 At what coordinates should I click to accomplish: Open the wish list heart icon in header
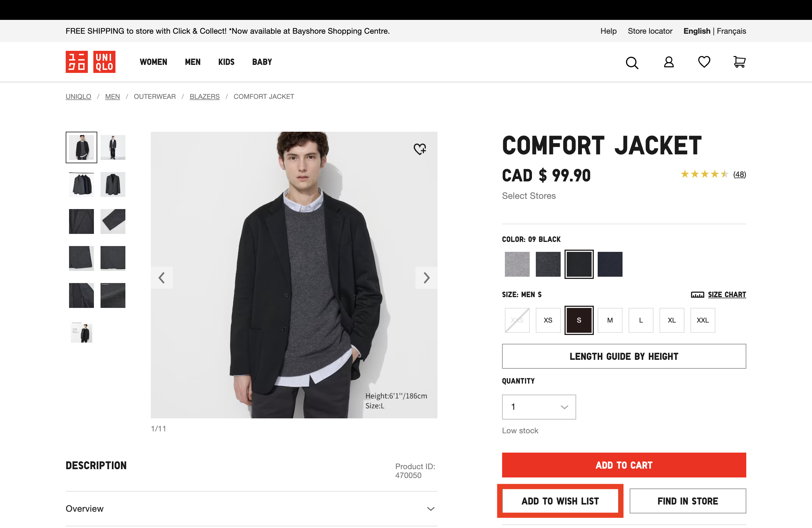[703, 62]
